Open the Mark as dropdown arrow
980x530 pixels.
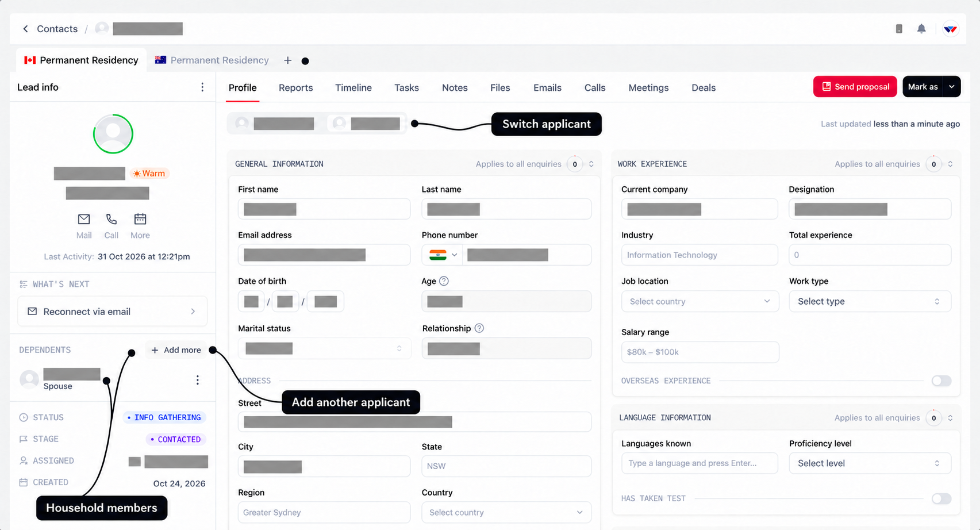[x=952, y=87]
